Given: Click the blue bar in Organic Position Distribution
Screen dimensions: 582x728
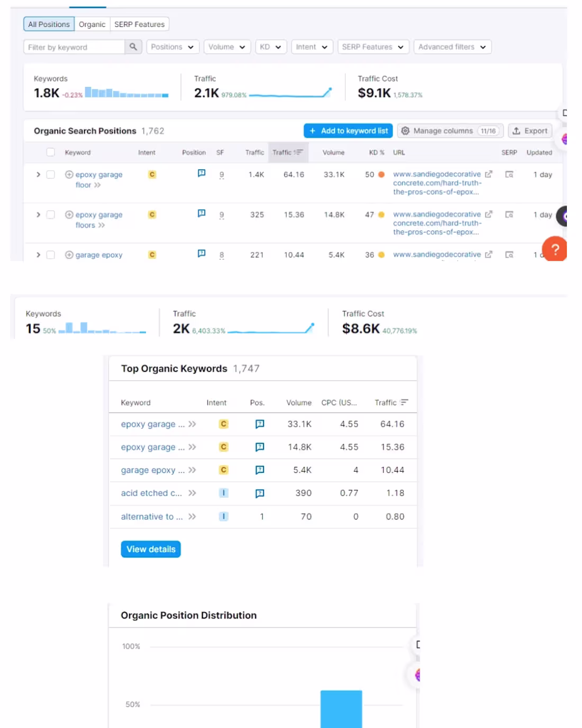Looking at the screenshot, I should pos(341,709).
